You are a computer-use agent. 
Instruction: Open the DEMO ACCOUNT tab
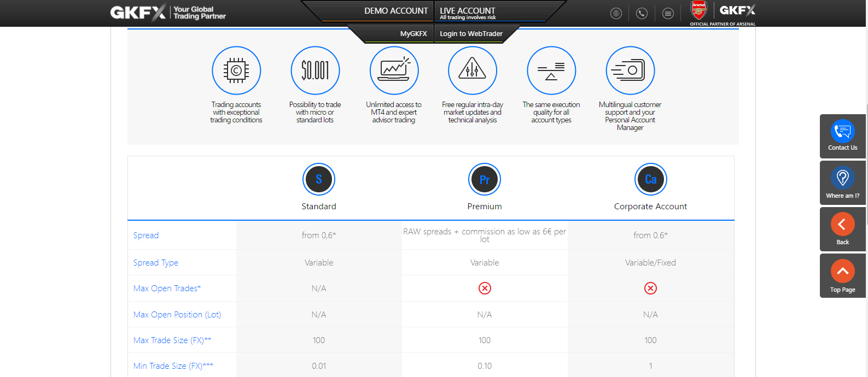pos(396,11)
